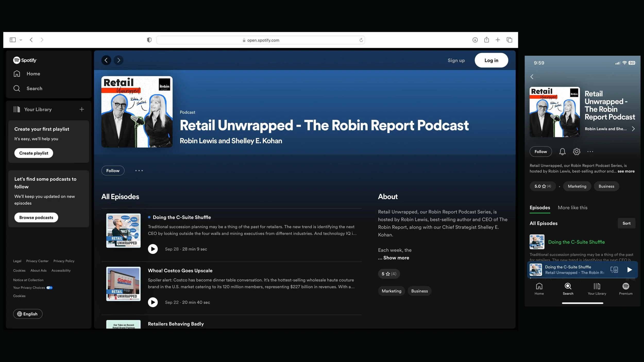Click 5 star rating chip in About
This screenshot has height=362, width=644.
(x=389, y=274)
